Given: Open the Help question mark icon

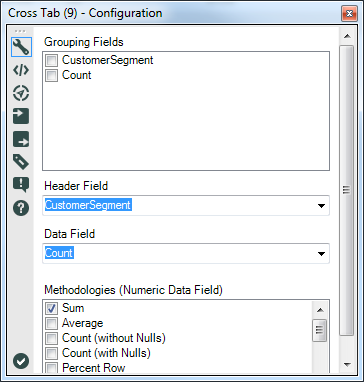Looking at the screenshot, I should [x=21, y=208].
